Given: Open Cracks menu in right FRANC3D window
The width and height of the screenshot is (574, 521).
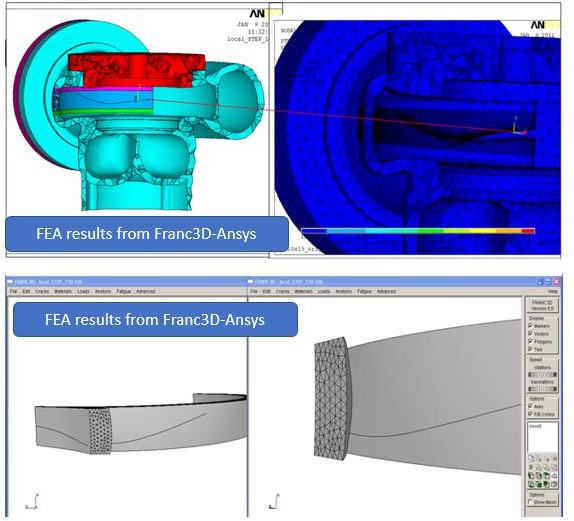Looking at the screenshot, I should [x=283, y=291].
